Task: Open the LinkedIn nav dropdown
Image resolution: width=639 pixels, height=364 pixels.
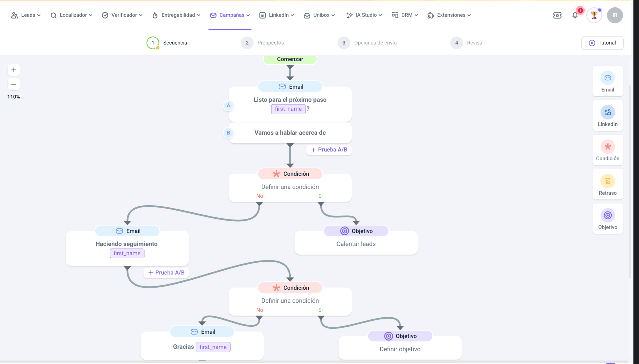Action: (x=276, y=15)
